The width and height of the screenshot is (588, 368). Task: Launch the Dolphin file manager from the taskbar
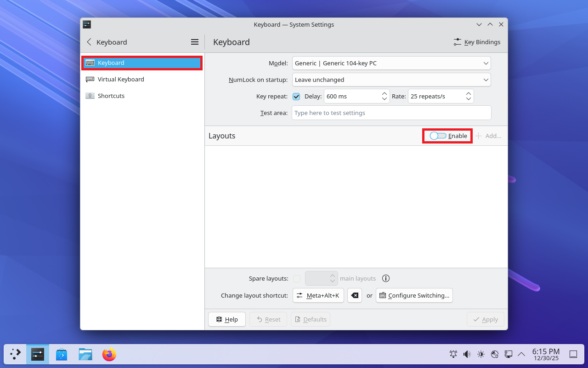(x=85, y=354)
